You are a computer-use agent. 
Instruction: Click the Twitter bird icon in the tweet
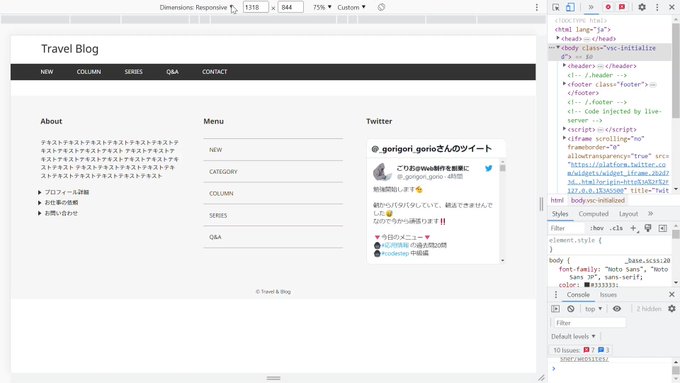tap(489, 168)
